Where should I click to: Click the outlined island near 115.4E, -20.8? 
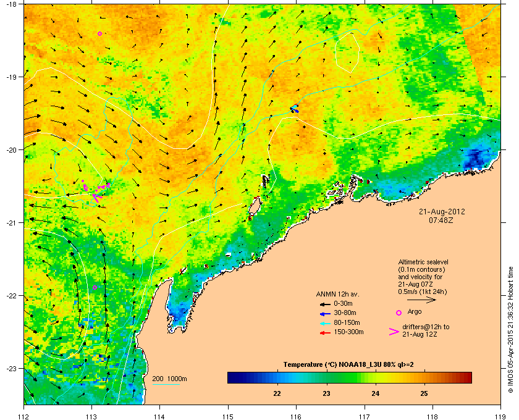(254, 206)
